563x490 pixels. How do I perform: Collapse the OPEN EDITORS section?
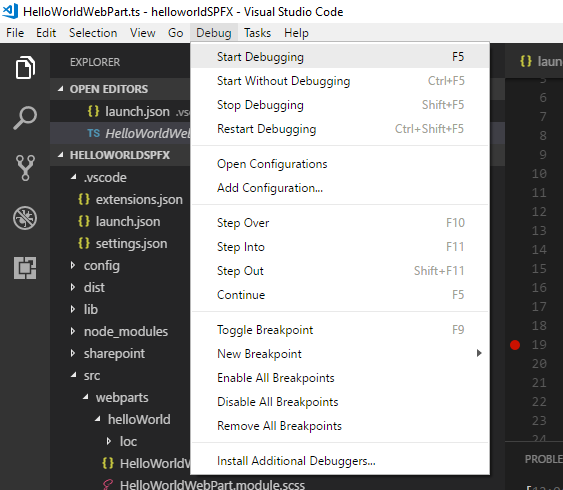(61, 89)
